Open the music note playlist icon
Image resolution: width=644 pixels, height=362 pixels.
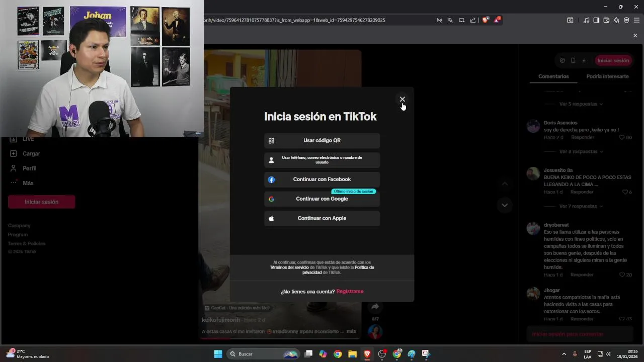click(x=586, y=20)
